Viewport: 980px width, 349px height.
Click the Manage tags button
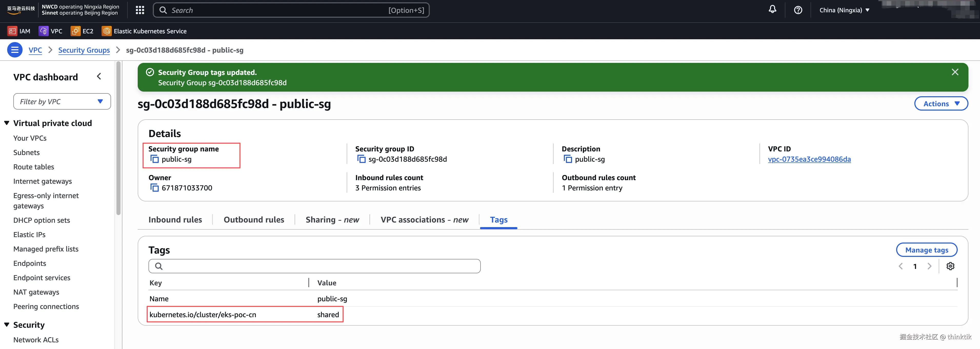926,250
